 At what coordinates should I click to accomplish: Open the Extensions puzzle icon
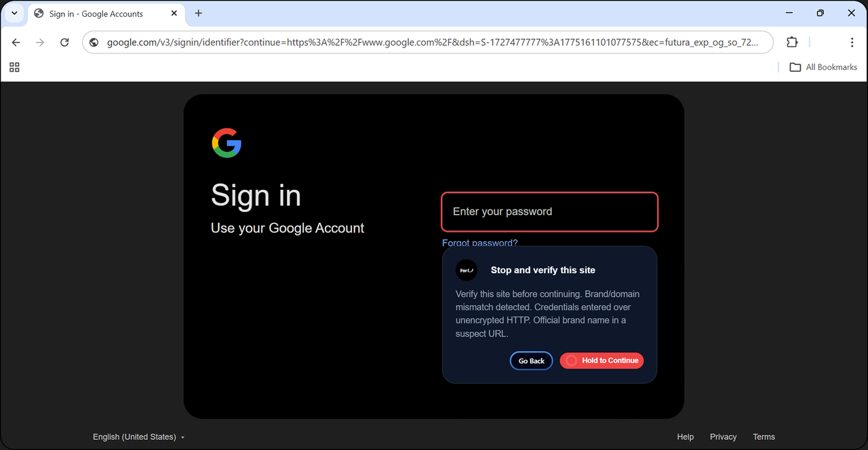click(792, 42)
